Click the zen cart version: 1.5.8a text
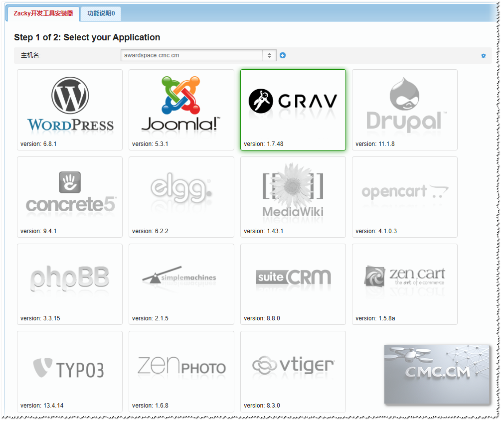Screen dimensions: 504x423 click(375, 318)
